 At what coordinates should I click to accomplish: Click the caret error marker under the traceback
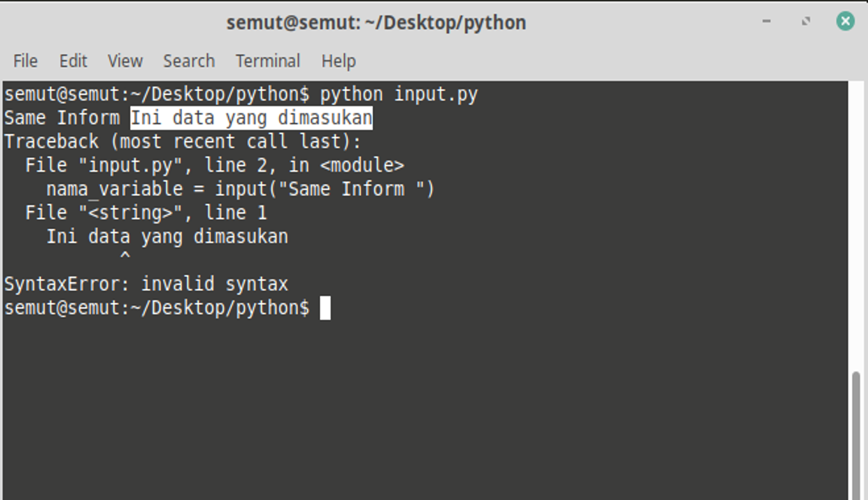point(125,257)
